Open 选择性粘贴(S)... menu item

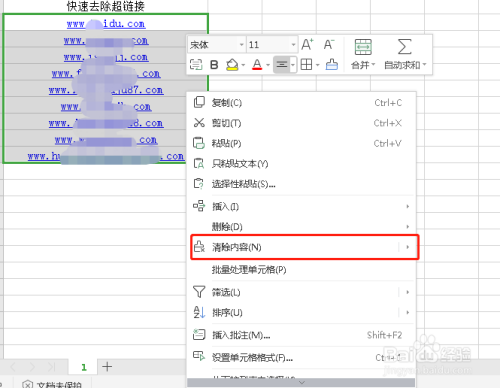(x=302, y=184)
